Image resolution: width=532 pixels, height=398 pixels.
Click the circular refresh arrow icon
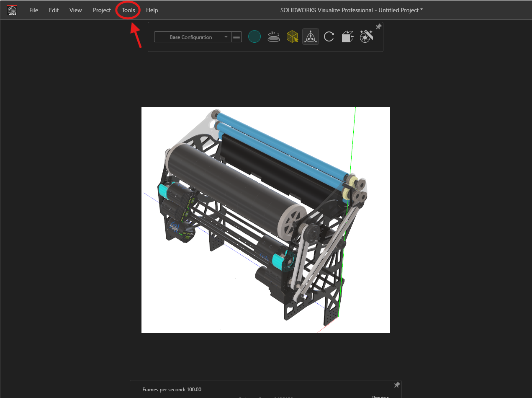[329, 37]
